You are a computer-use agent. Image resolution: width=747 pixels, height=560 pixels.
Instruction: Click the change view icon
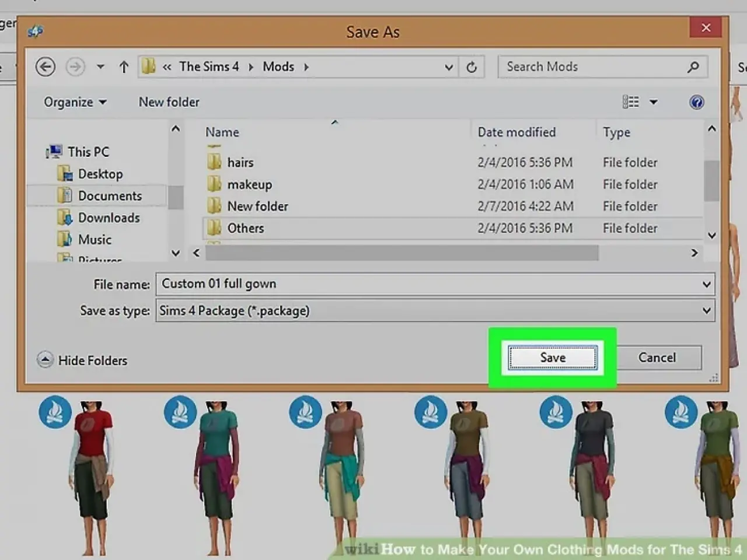point(630,102)
